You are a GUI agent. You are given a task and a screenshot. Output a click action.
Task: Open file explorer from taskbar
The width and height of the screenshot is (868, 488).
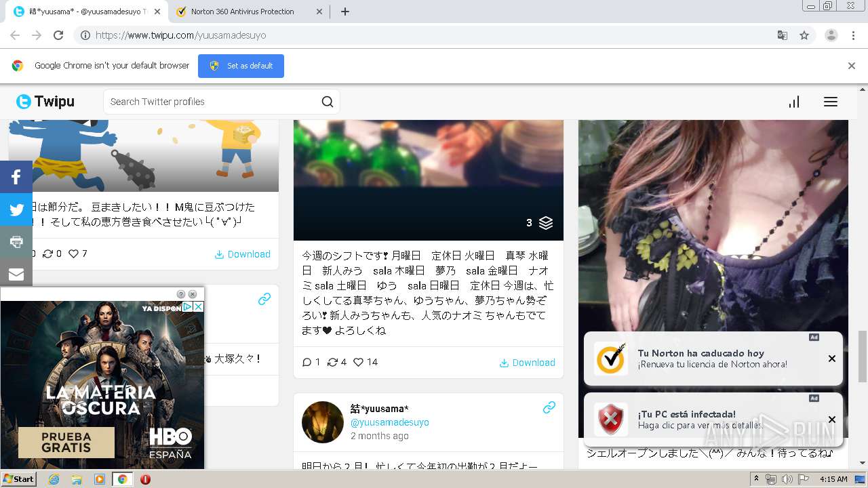pos(77,479)
